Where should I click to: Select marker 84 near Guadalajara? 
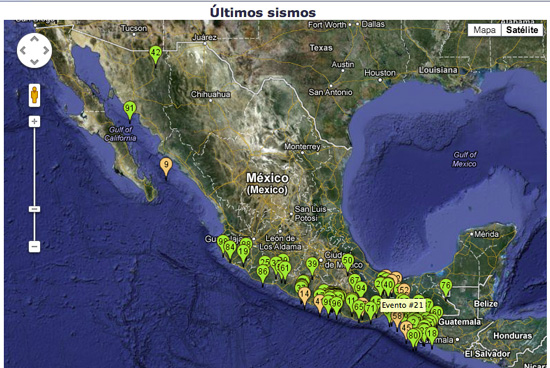click(230, 250)
